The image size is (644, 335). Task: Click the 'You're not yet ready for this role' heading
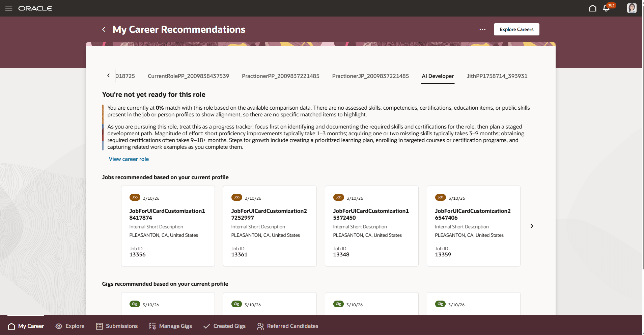click(153, 94)
